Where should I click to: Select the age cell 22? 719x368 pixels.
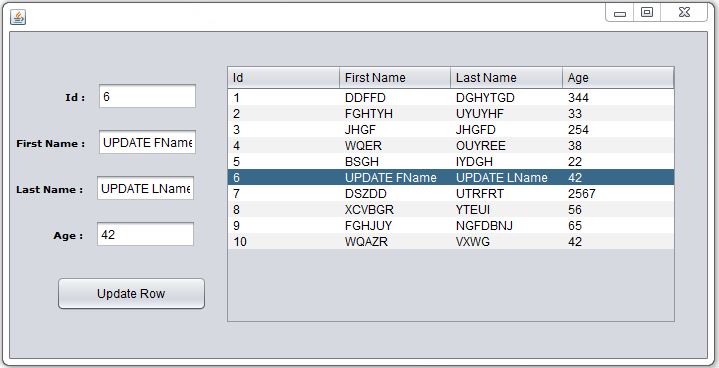618,162
